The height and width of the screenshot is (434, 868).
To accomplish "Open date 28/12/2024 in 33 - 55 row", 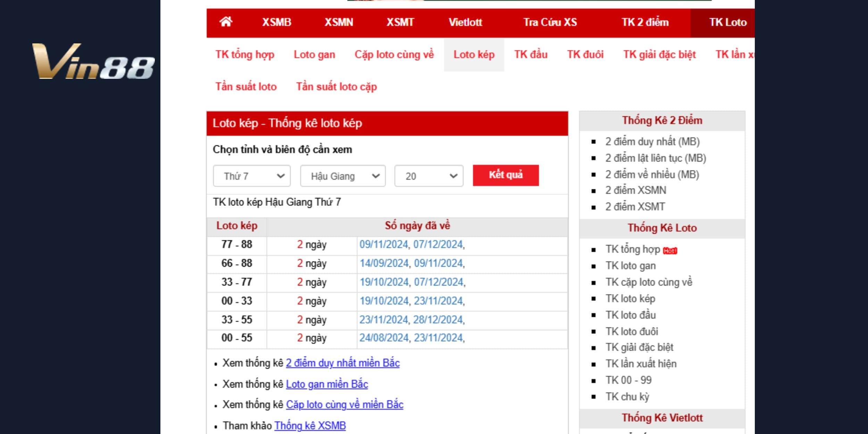I will click(438, 319).
